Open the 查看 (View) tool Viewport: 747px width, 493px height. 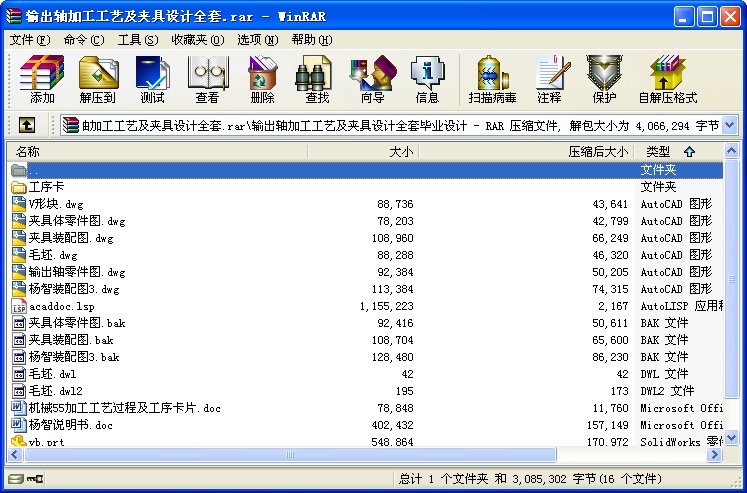tap(207, 80)
